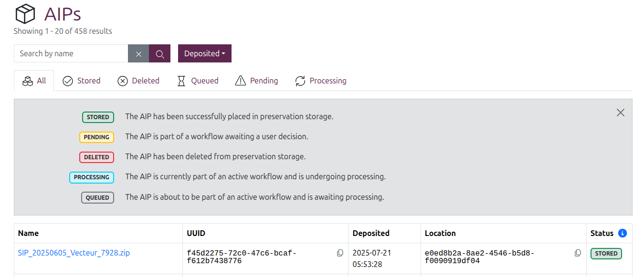This screenshot has width=644, height=277.
Task: Click the magnifying glass search button
Action: (159, 53)
